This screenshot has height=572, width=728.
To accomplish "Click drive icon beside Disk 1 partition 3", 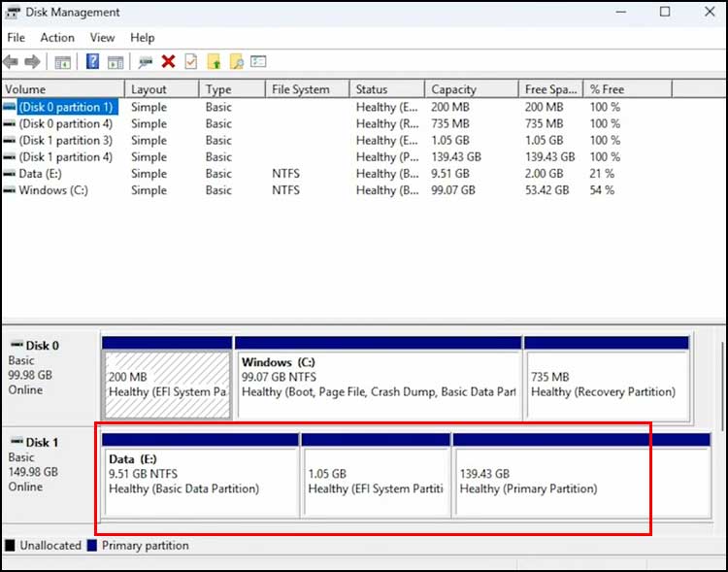I will coord(10,140).
